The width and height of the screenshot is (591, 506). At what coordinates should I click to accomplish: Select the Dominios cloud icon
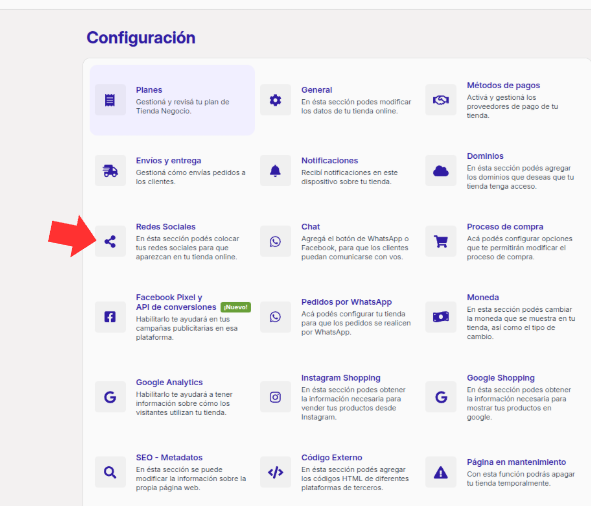click(x=441, y=171)
